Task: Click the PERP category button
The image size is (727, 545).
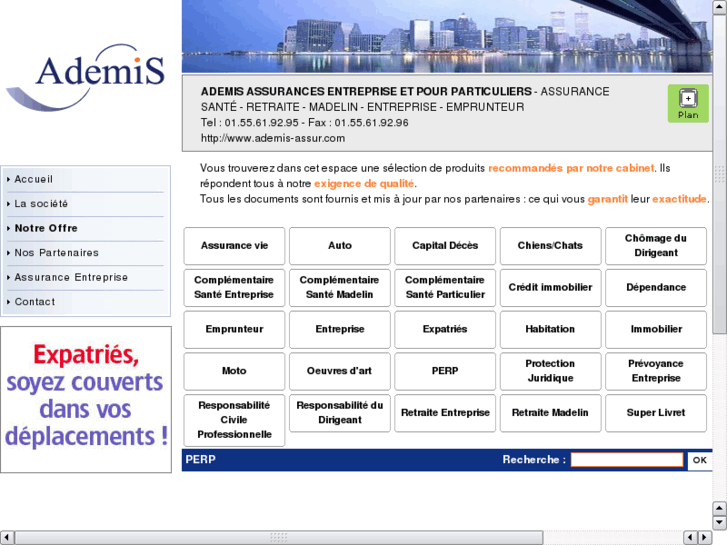Action: coord(445,371)
